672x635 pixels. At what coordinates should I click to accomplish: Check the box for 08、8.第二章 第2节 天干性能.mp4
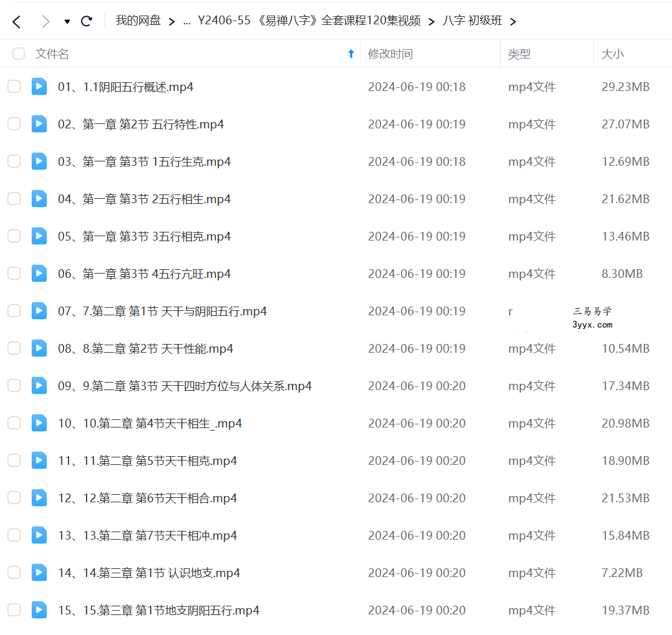[14, 348]
